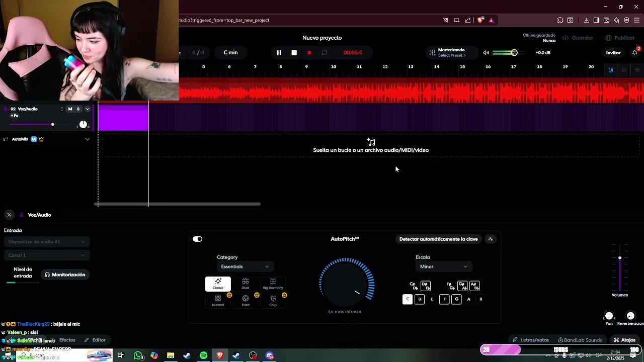Image resolution: width=644 pixels, height=362 pixels.
Task: Click the Invitar button
Action: coord(613,53)
